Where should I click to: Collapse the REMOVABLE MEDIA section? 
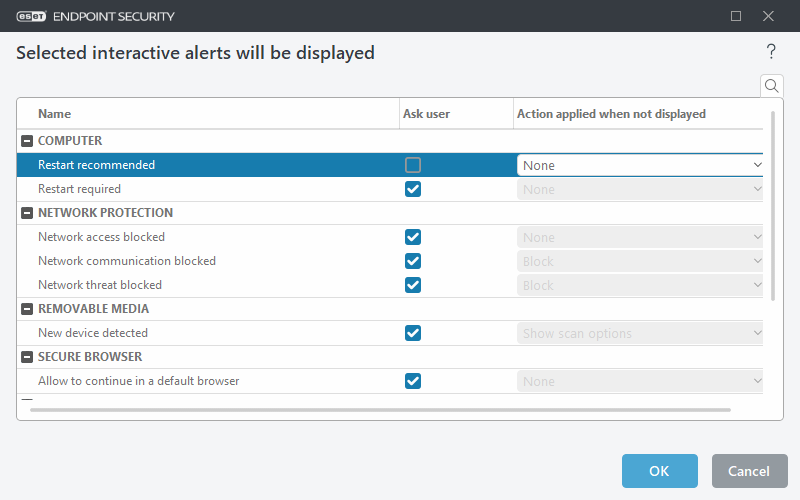tap(27, 309)
